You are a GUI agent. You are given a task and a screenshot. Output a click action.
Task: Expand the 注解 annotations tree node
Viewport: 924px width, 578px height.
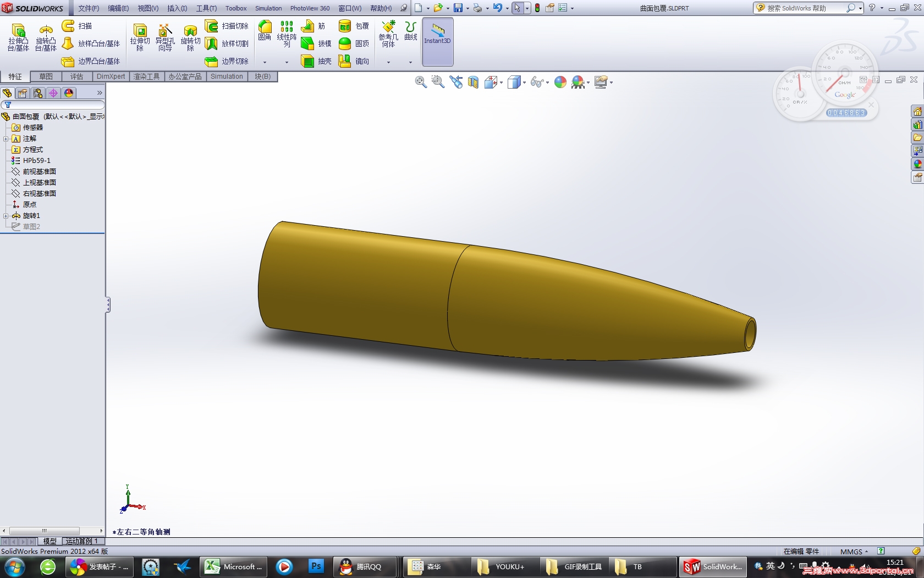point(5,139)
